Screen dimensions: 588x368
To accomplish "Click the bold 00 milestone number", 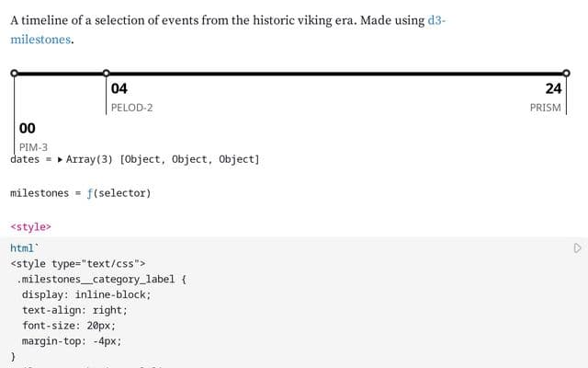I will click(28, 129).
